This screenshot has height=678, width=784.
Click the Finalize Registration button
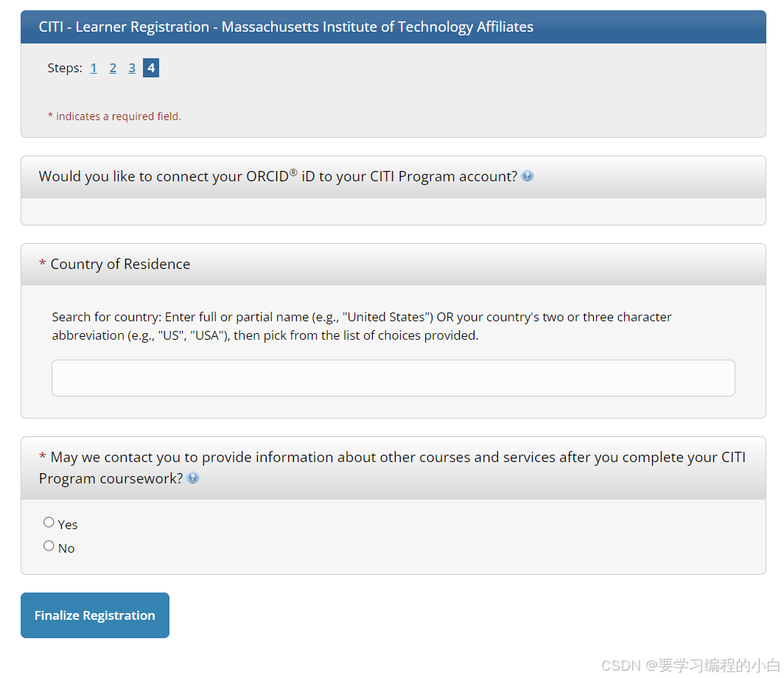[x=95, y=615]
